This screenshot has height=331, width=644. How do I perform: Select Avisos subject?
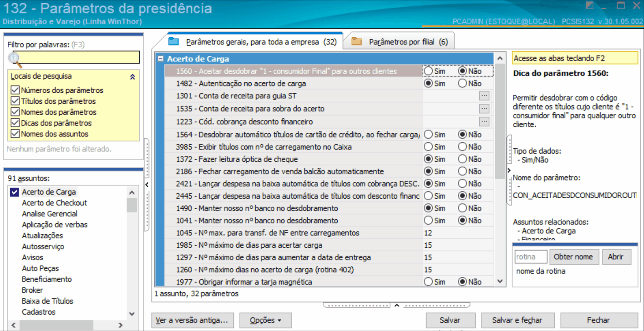33,257
